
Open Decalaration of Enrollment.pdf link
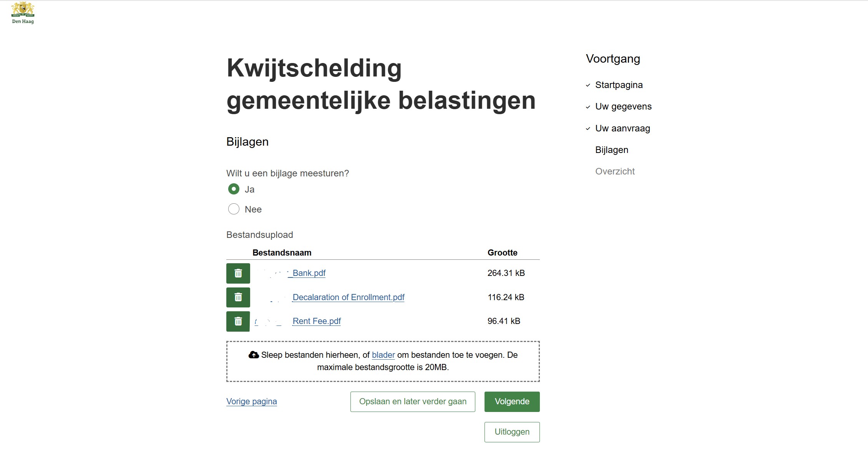click(x=348, y=297)
